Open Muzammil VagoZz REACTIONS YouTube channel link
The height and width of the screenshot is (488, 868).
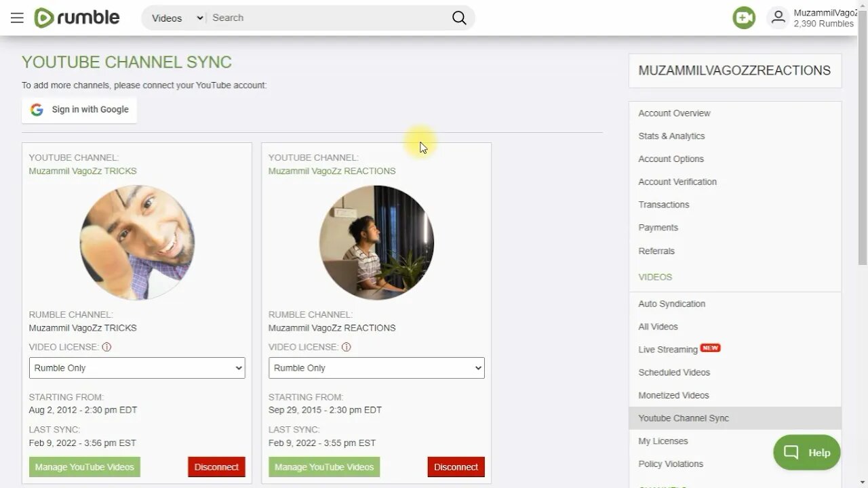pyautogui.click(x=332, y=171)
